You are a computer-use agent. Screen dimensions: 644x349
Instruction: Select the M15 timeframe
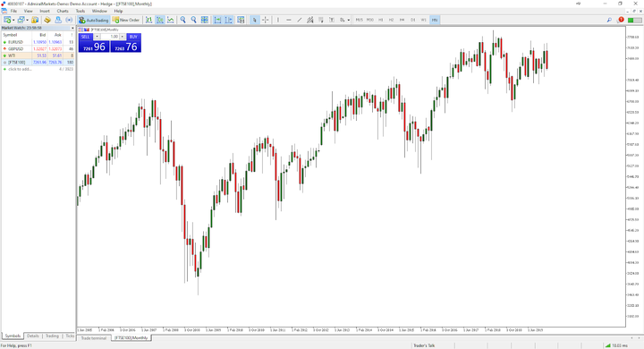click(360, 20)
